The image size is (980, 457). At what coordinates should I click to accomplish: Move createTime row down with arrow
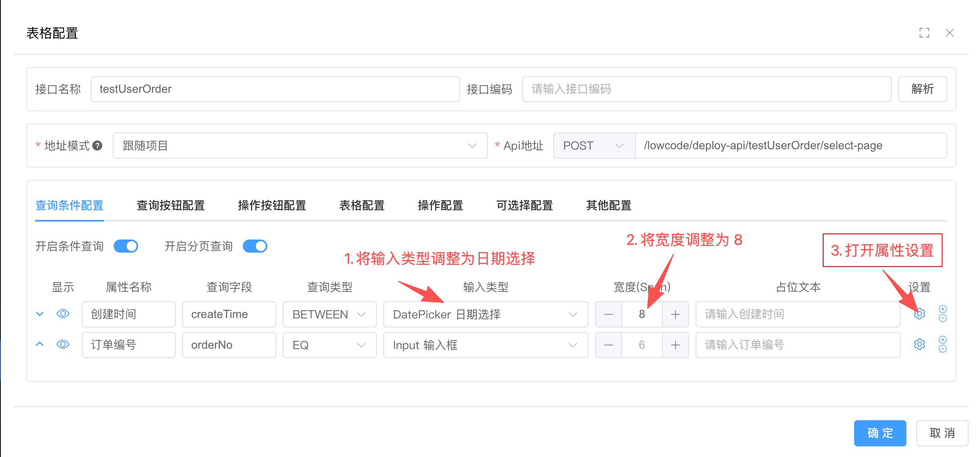click(x=40, y=314)
